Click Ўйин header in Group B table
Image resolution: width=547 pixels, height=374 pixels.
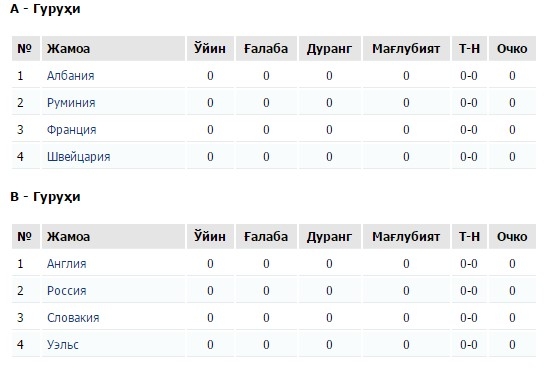[x=210, y=237]
